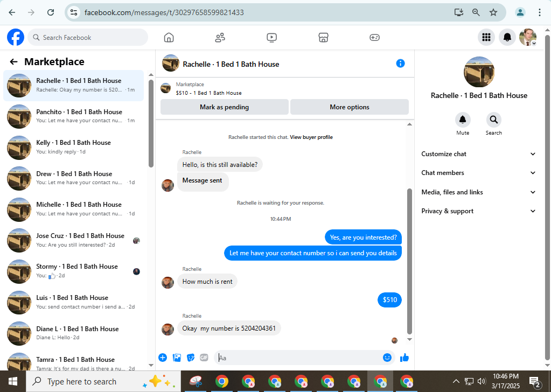The width and height of the screenshot is (551, 392).
Task: Go back using the browser back arrow
Action: point(12,12)
